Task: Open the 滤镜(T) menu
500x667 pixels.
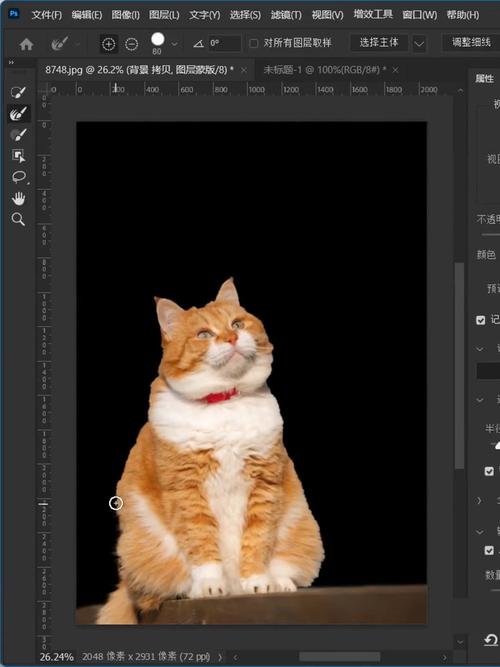Action: (x=286, y=15)
